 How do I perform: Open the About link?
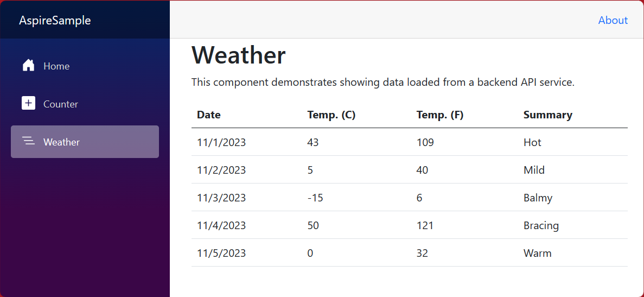(x=613, y=20)
